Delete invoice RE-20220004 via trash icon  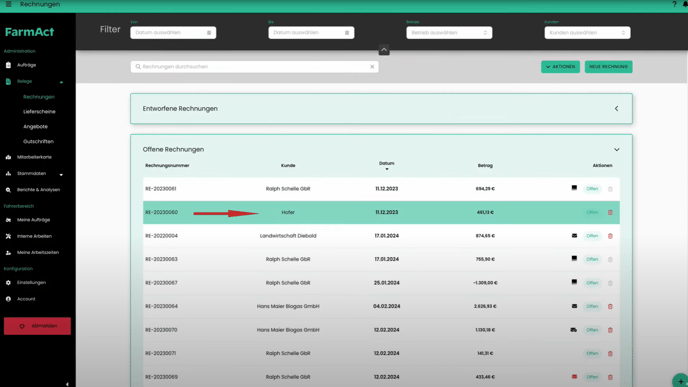pyautogui.click(x=610, y=236)
